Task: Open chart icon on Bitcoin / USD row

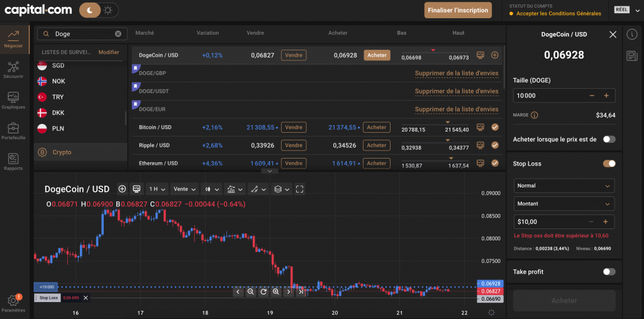Action: click(x=480, y=128)
